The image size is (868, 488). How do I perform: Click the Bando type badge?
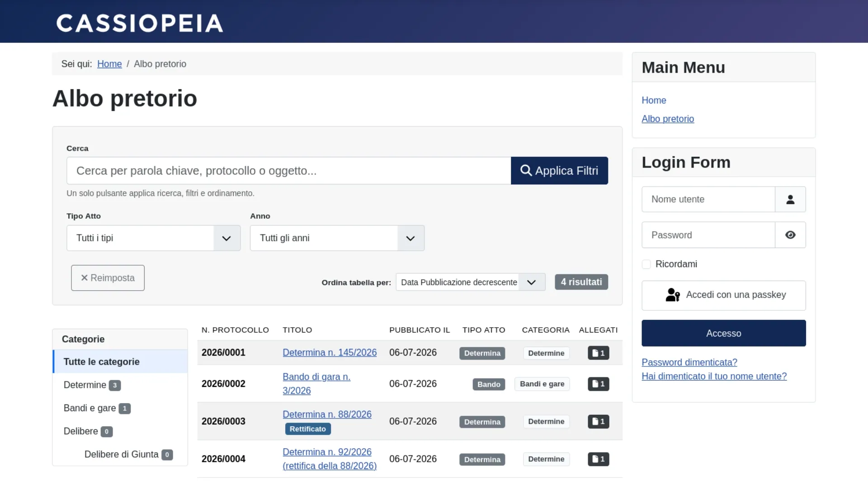489,385
